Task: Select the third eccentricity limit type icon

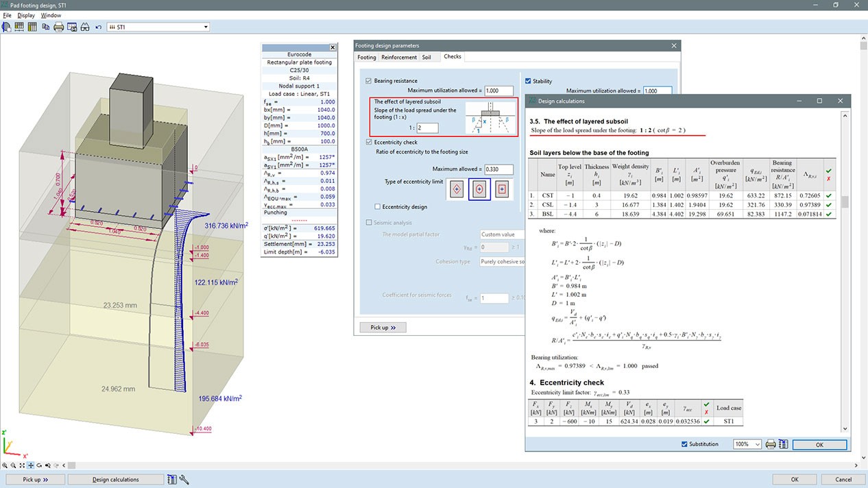Action: click(x=502, y=188)
